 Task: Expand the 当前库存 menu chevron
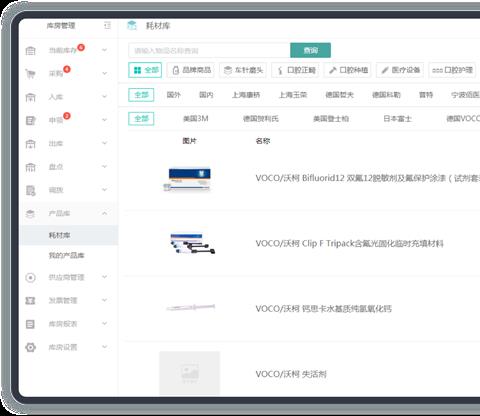[x=104, y=50]
